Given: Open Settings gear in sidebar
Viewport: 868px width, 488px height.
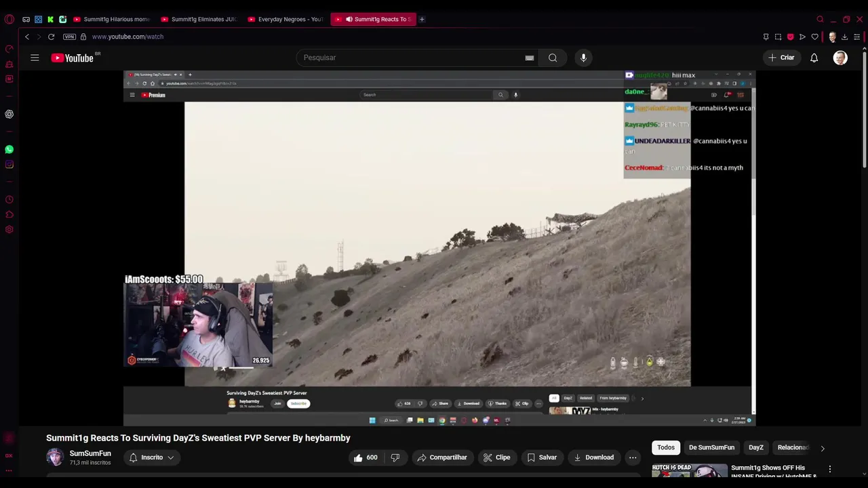Looking at the screenshot, I should pyautogui.click(x=9, y=230).
